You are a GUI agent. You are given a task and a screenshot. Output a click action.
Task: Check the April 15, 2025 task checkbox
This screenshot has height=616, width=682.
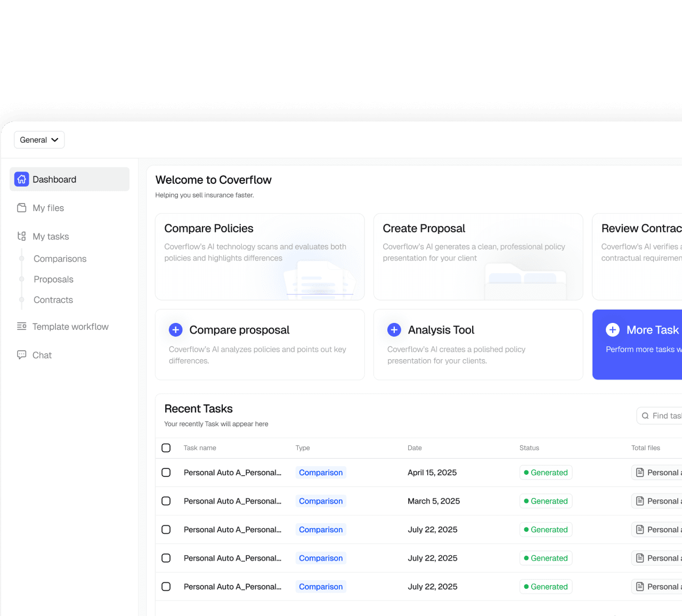pos(166,473)
